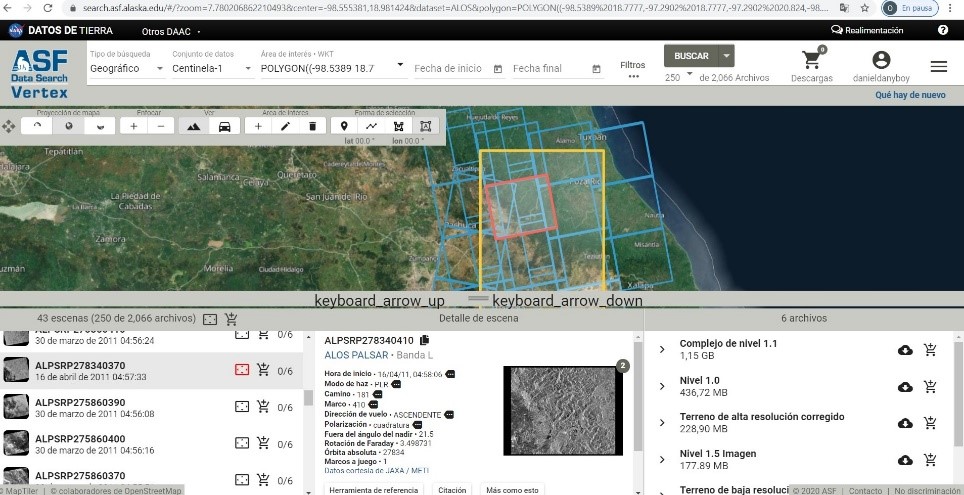Click the zoom in plus button
Screen dimensions: 964x495
134,126
